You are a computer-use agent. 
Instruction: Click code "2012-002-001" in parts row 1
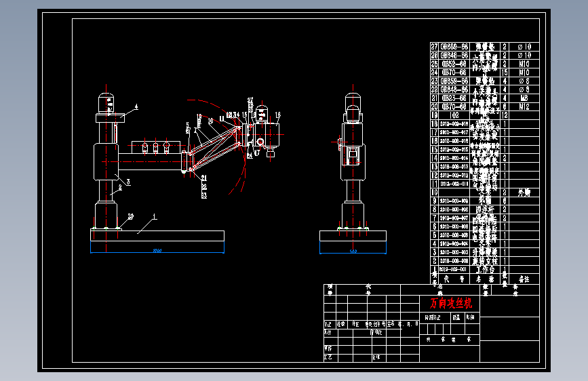pyautogui.click(x=453, y=270)
